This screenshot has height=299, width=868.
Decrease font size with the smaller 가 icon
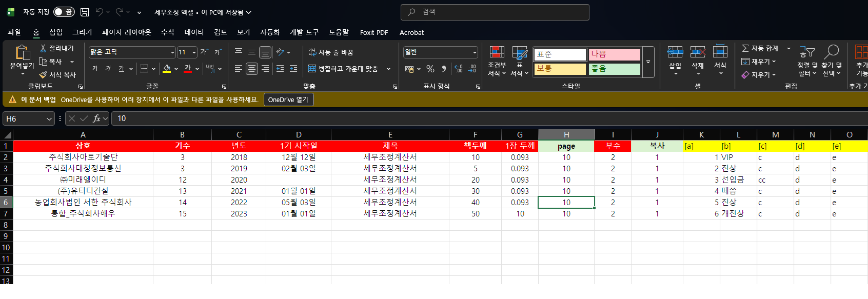pyautogui.click(x=218, y=52)
